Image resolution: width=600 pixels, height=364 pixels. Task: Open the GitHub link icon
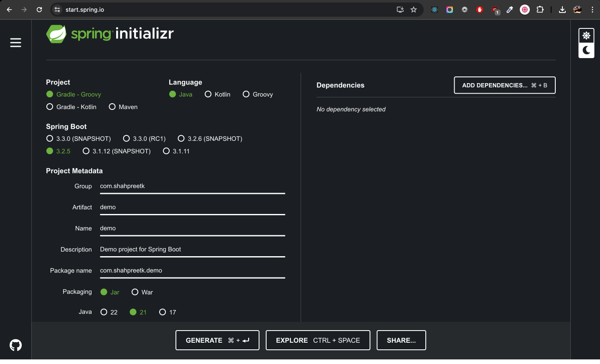click(x=15, y=345)
